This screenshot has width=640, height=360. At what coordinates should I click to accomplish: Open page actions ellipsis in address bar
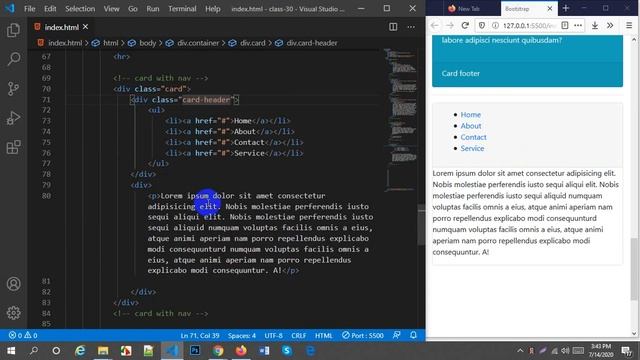pyautogui.click(x=578, y=25)
